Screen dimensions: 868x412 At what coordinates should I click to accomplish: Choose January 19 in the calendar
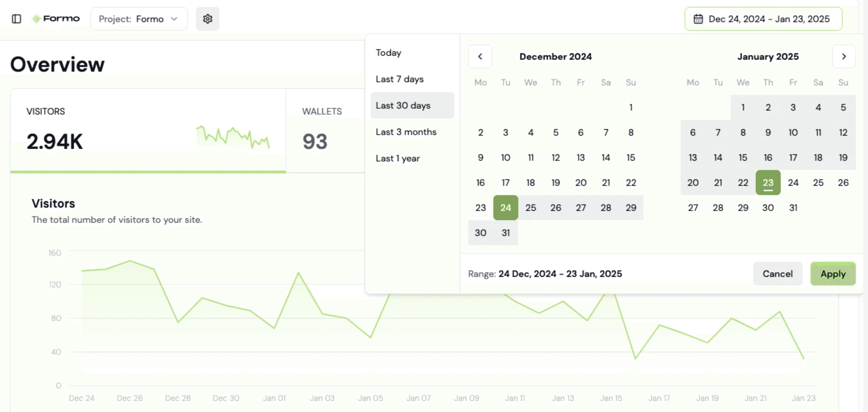[x=843, y=158]
